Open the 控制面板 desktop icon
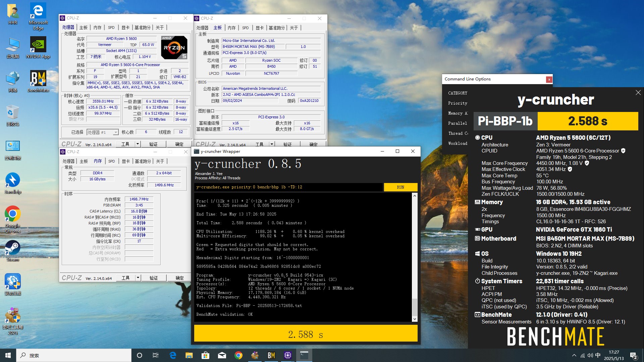The image size is (644, 362). 13,149
